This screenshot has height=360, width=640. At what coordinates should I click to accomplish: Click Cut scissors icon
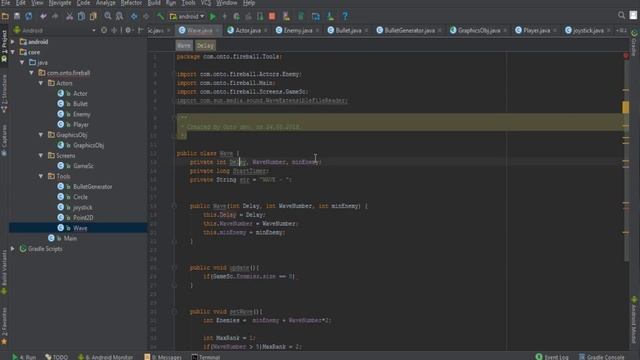coord(69,16)
